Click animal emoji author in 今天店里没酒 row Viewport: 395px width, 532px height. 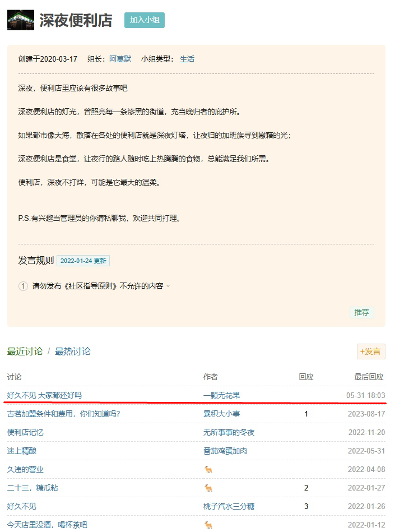(208, 525)
